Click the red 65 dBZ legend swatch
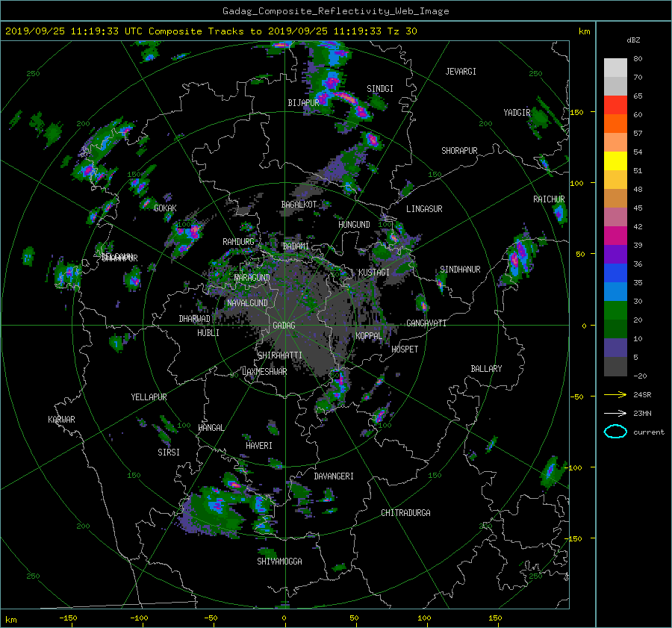The width and height of the screenshot is (672, 628). point(615,105)
